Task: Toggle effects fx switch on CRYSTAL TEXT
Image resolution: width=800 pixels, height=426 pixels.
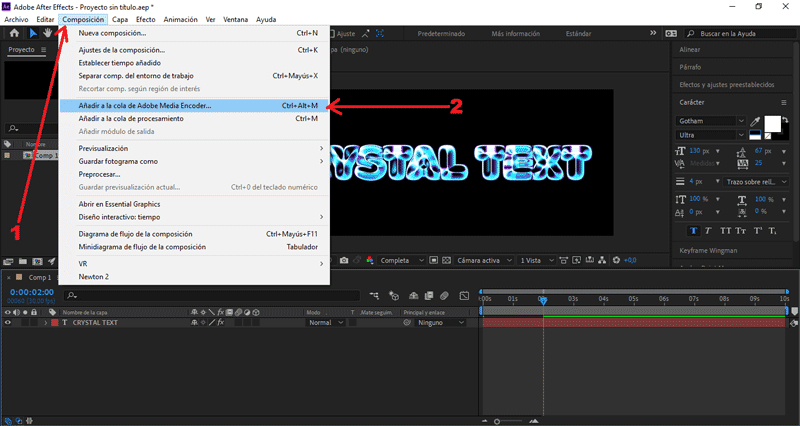Action: coord(220,322)
